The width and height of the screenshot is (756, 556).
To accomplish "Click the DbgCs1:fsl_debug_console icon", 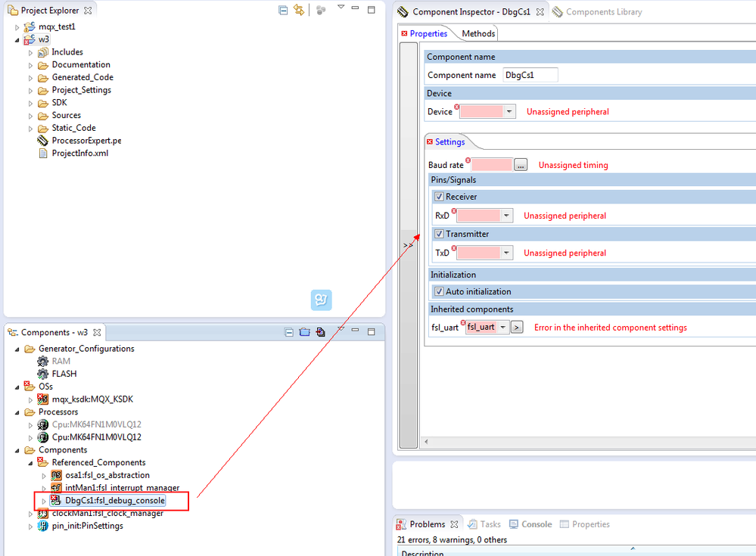I will point(57,500).
